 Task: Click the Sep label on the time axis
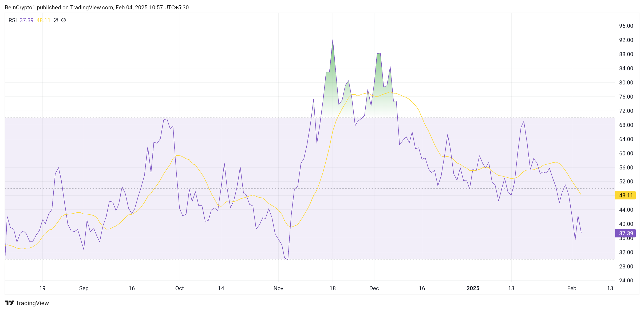tap(84, 288)
